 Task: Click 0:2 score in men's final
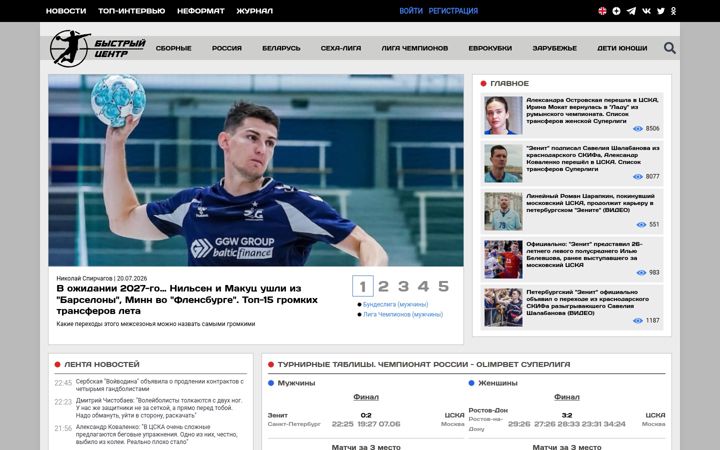tap(366, 415)
